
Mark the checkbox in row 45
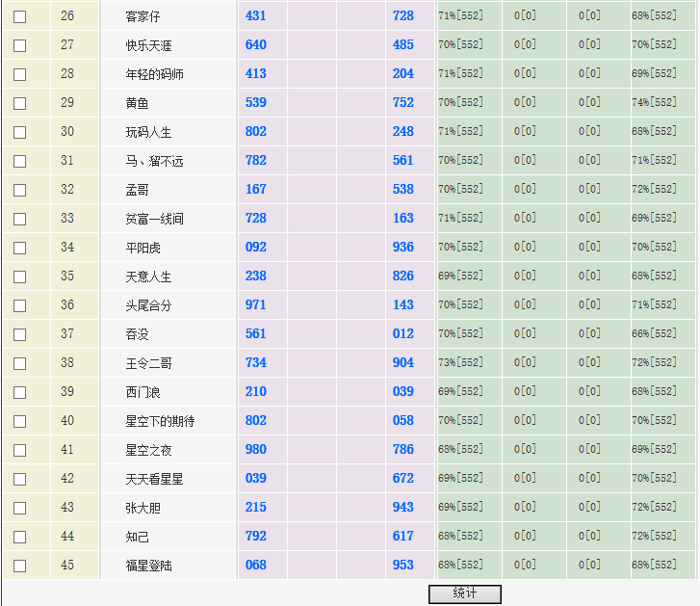tap(19, 566)
